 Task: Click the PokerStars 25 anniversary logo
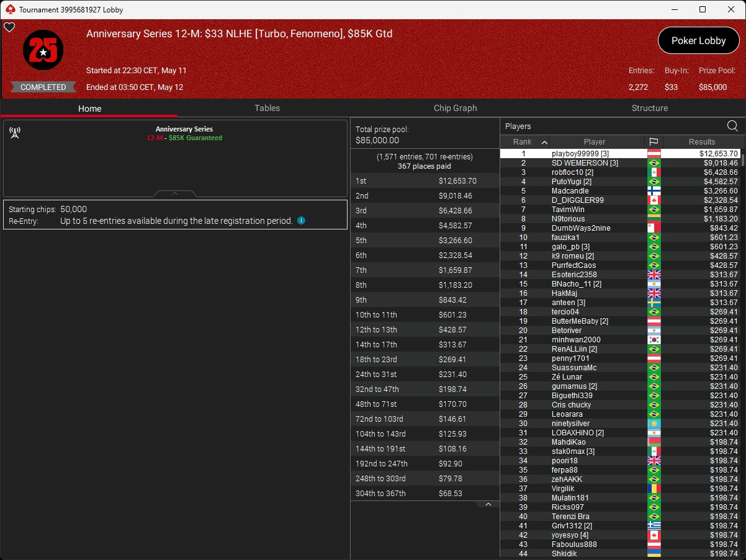coord(43,50)
